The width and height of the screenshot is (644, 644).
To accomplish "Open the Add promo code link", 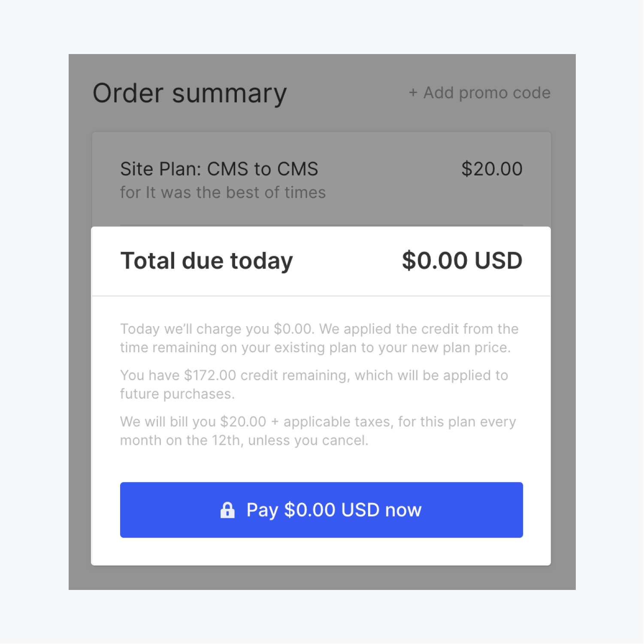I will 487,93.
